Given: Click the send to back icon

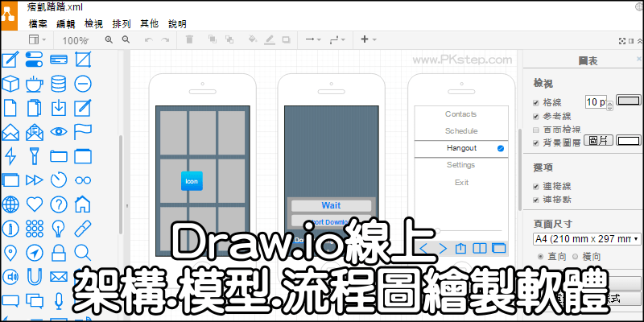Looking at the screenshot, I should pyautogui.click(x=229, y=39).
